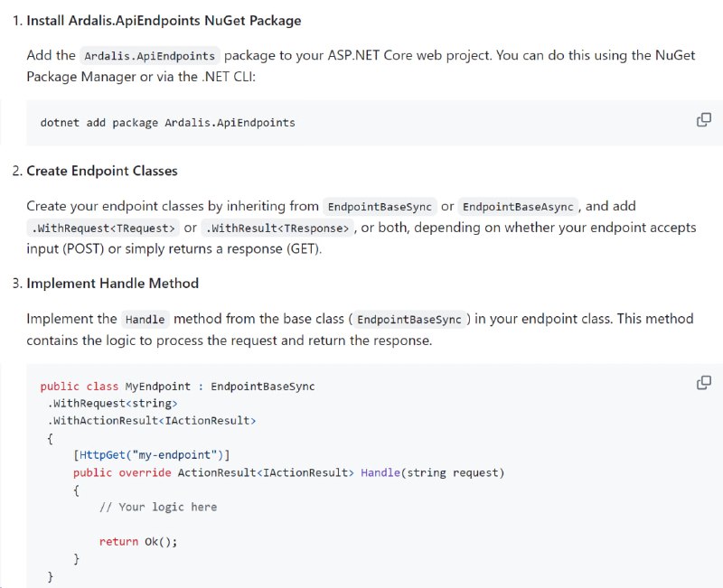The image size is (723, 588).
Task: Click the comment '// Your logic here'
Action: [158, 508]
